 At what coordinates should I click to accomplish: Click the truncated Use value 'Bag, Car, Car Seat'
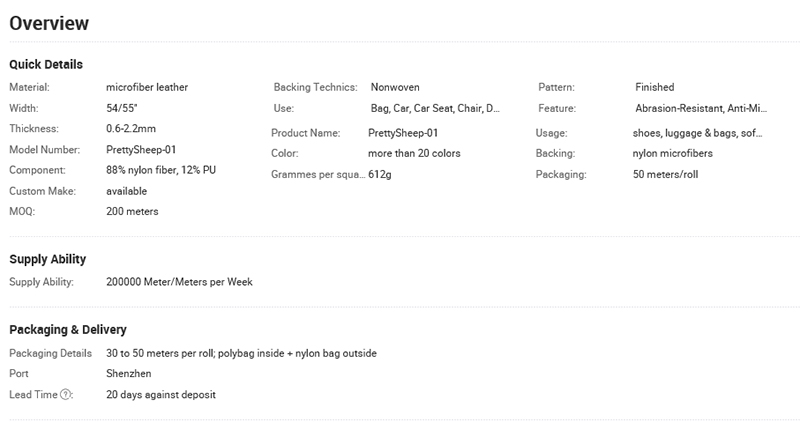coord(435,108)
